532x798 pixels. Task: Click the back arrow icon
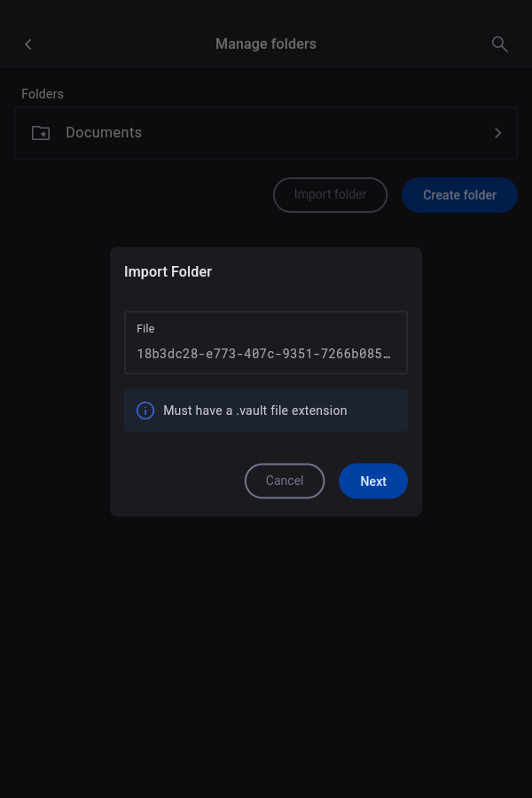pyautogui.click(x=28, y=44)
